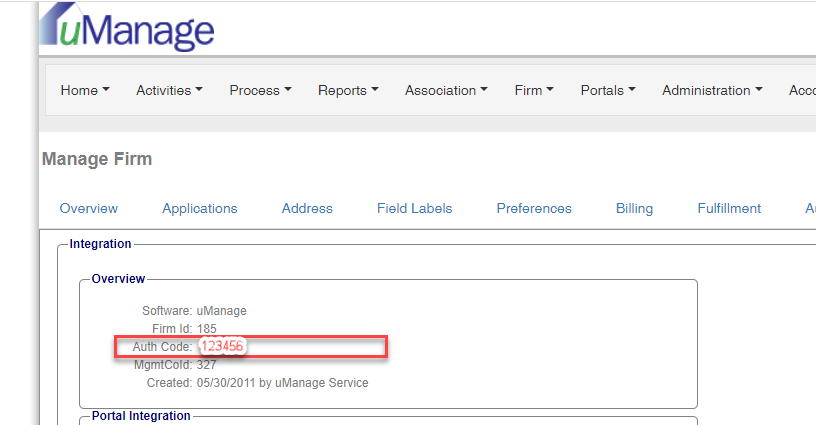The width and height of the screenshot is (816, 425).
Task: Click the uManage logo
Action: (127, 28)
